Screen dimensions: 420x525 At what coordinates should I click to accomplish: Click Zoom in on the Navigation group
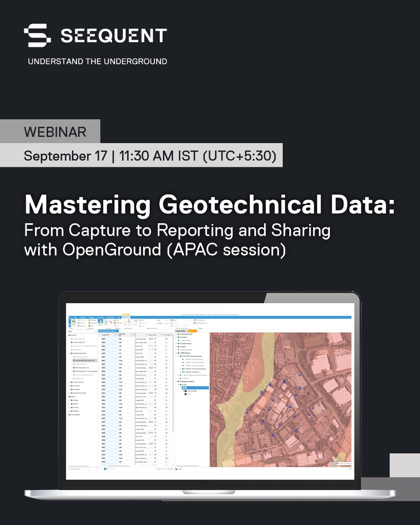81,323
